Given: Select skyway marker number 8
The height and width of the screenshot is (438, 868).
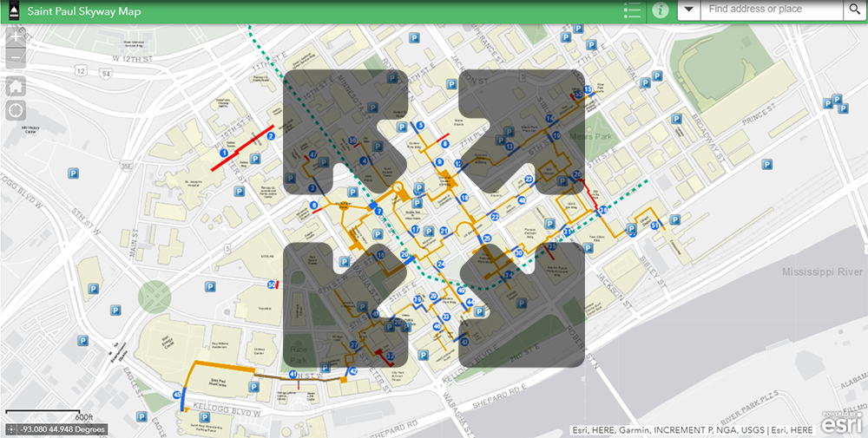Looking at the screenshot, I should coord(444,144).
